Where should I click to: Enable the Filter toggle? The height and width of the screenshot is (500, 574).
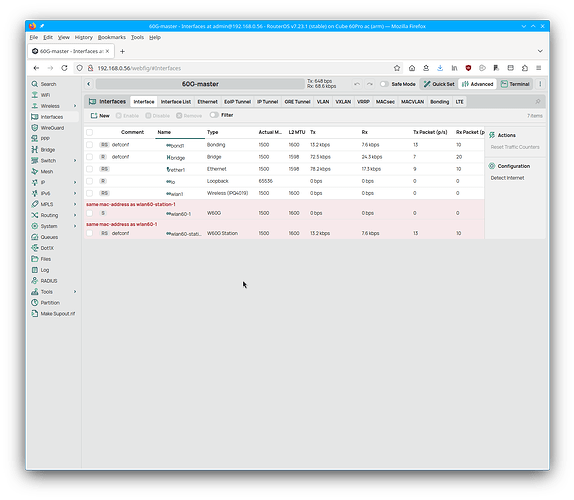(x=214, y=115)
